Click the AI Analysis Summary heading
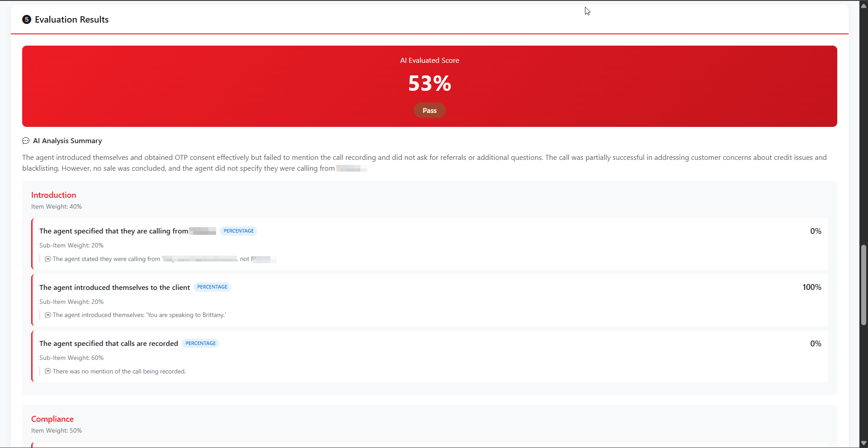The image size is (868, 448). click(x=67, y=141)
